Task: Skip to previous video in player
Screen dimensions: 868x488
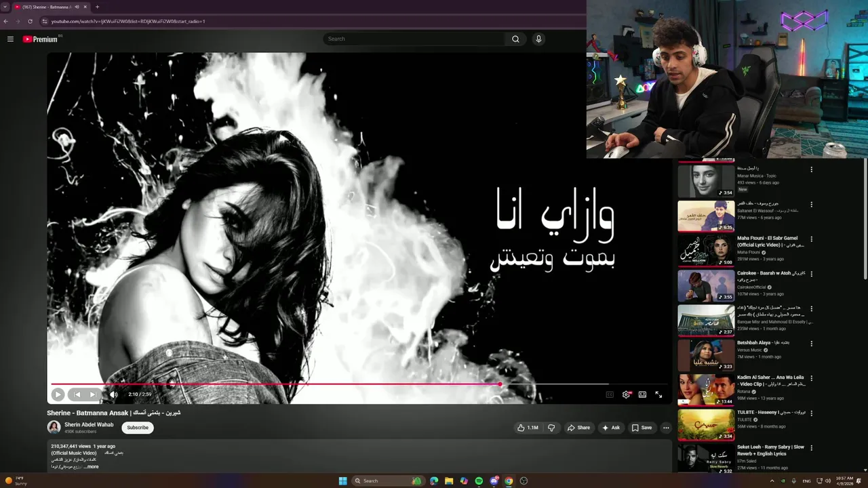Action: pos(77,394)
